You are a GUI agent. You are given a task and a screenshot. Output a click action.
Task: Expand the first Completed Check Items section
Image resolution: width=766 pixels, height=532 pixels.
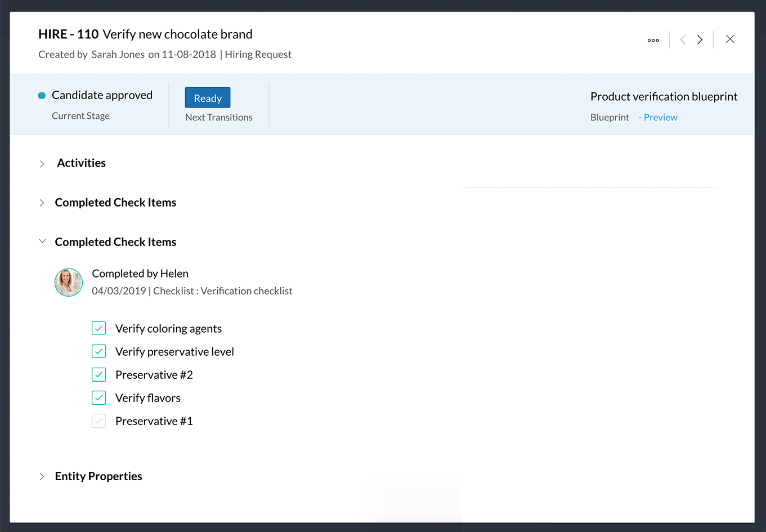(x=42, y=203)
